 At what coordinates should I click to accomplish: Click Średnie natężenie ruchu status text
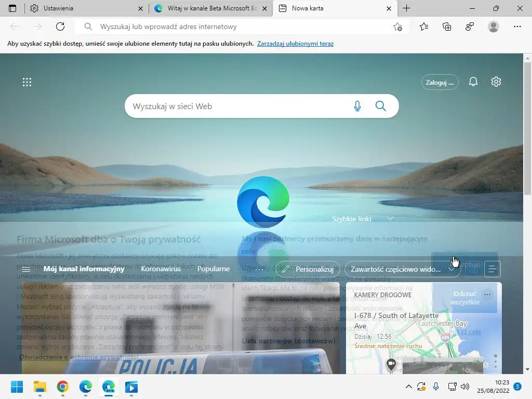(388, 346)
